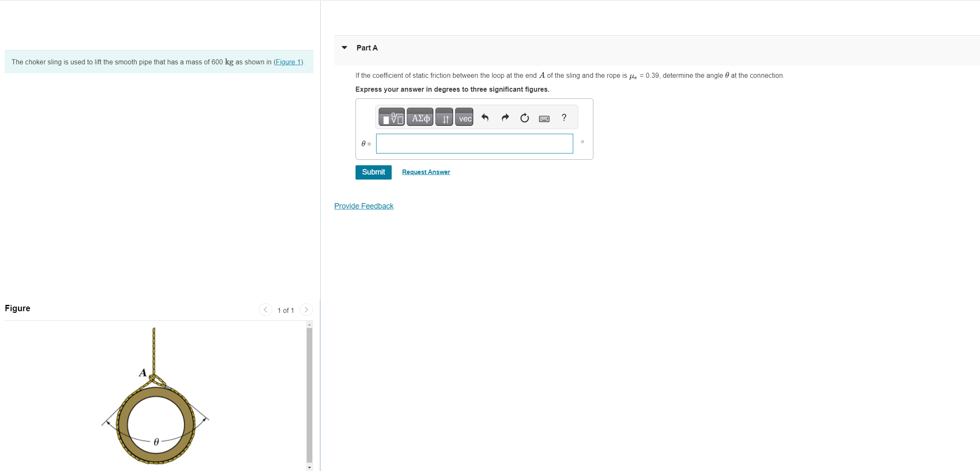Viewport: 980px width, 471px height.
Task: Click the scroll-down arrow of figure panel
Action: [310, 467]
